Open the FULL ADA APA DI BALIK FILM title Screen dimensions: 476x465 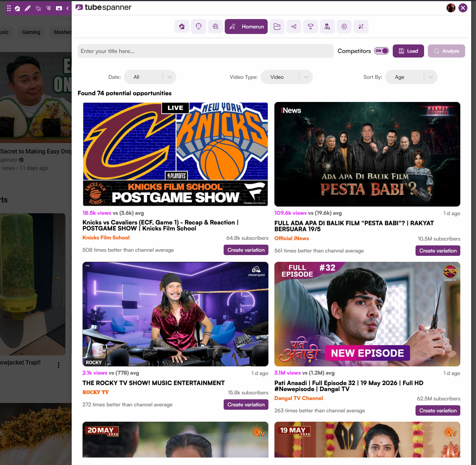point(354,226)
